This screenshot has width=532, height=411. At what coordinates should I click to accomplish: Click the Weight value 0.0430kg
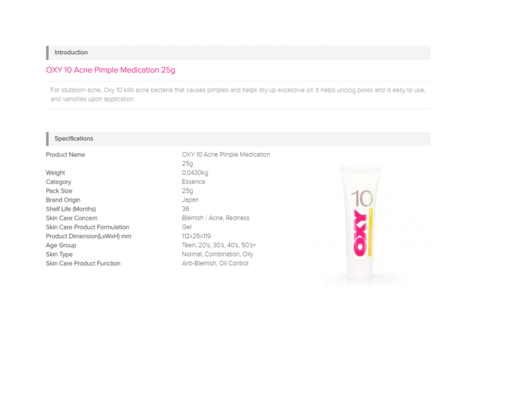pos(195,173)
